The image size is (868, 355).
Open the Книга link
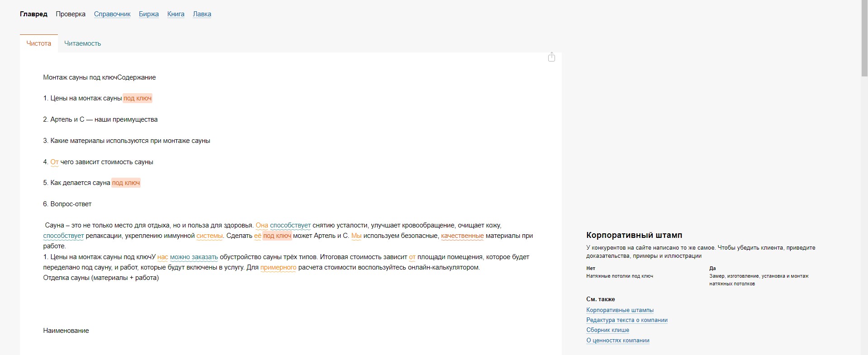(176, 14)
